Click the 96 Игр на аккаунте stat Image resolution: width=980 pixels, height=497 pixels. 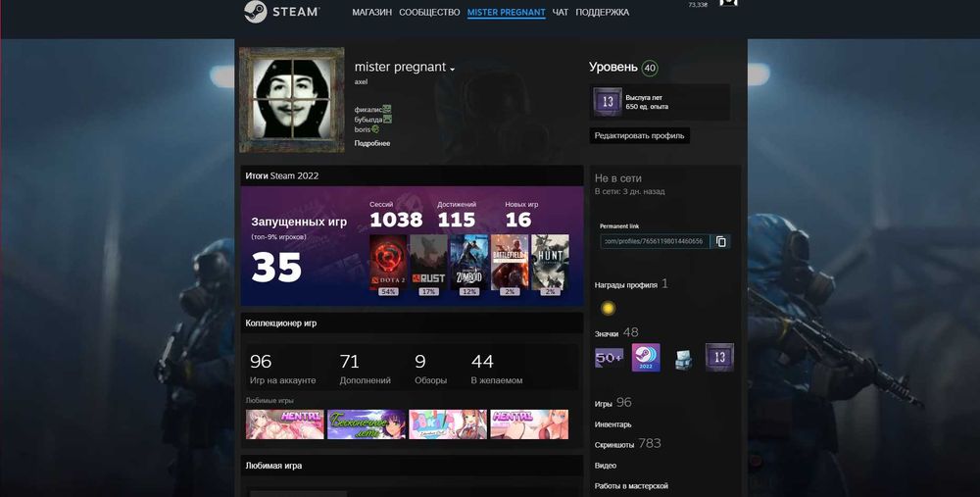pos(282,369)
